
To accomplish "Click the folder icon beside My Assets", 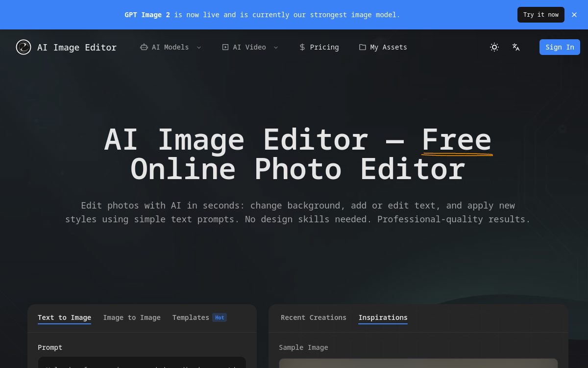I will [x=363, y=47].
